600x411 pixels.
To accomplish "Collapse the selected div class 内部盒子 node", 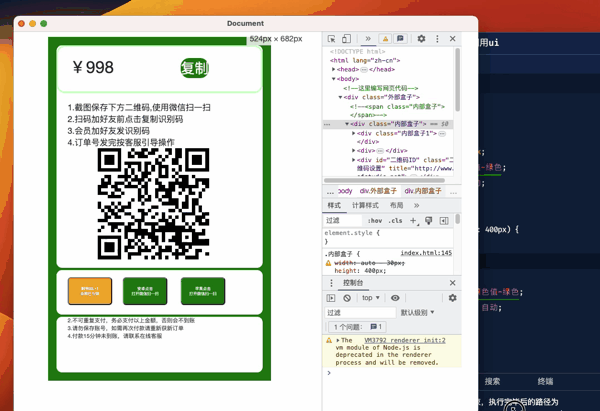I will pyautogui.click(x=347, y=124).
